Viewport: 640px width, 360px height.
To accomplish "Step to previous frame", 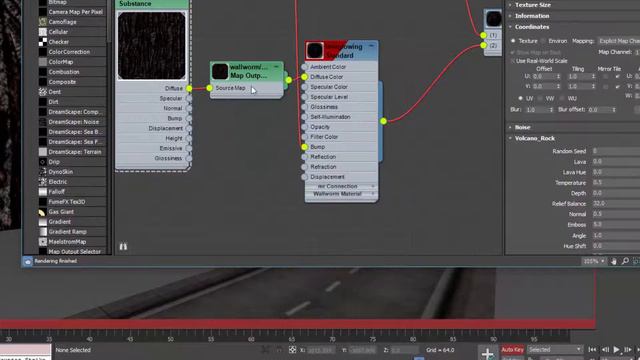I will pyautogui.click(x=605, y=350).
